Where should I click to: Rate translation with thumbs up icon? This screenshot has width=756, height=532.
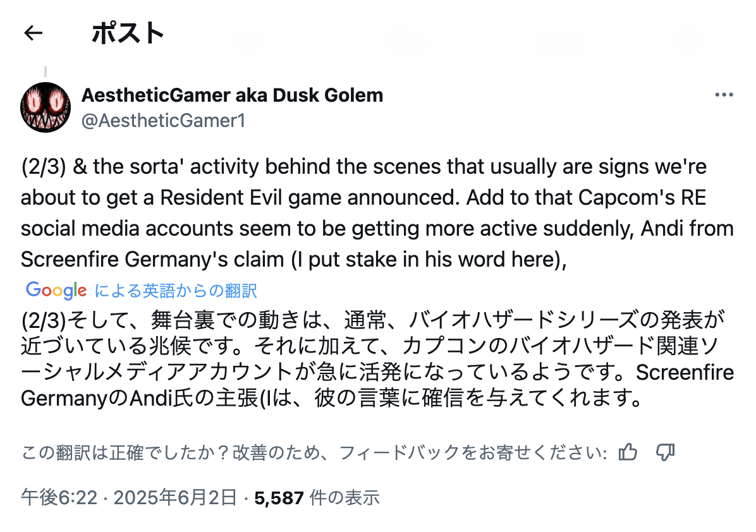point(628,452)
